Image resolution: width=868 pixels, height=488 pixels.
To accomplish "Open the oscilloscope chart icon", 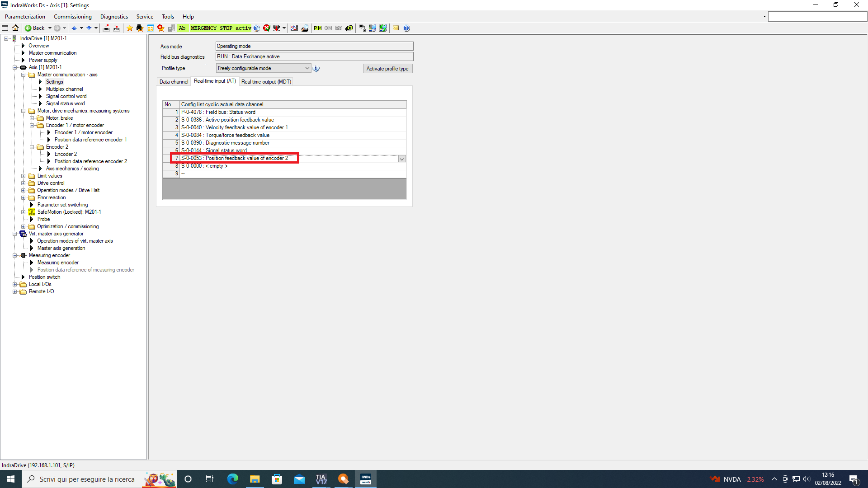I will (x=294, y=28).
